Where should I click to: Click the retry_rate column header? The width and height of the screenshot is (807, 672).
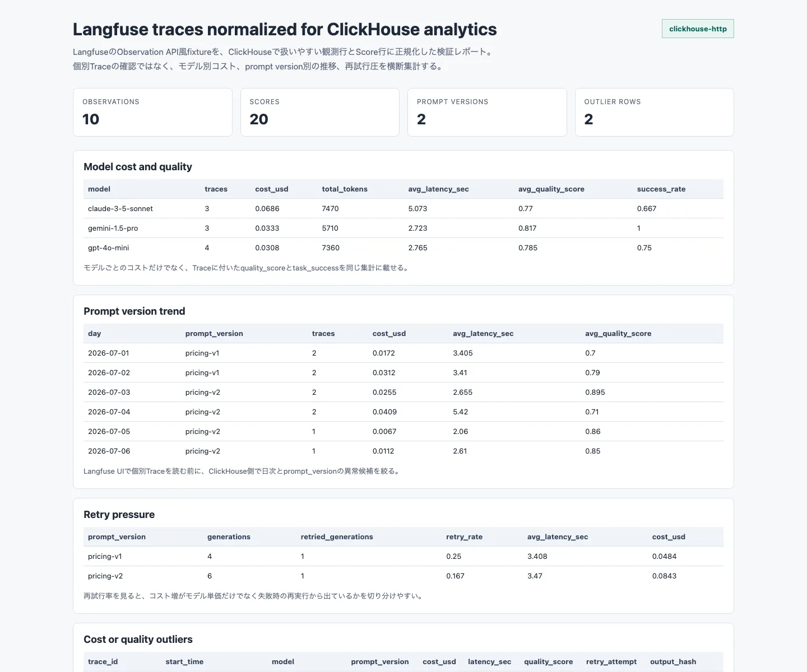pos(465,537)
